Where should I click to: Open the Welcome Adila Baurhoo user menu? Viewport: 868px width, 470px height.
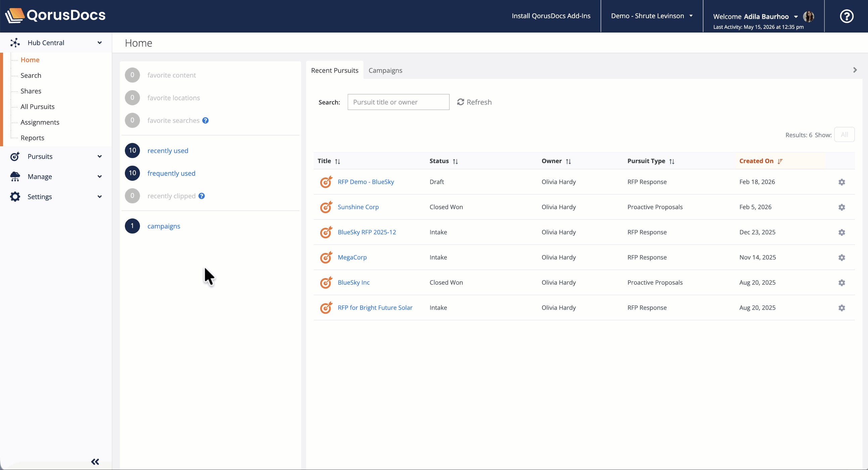(756, 16)
